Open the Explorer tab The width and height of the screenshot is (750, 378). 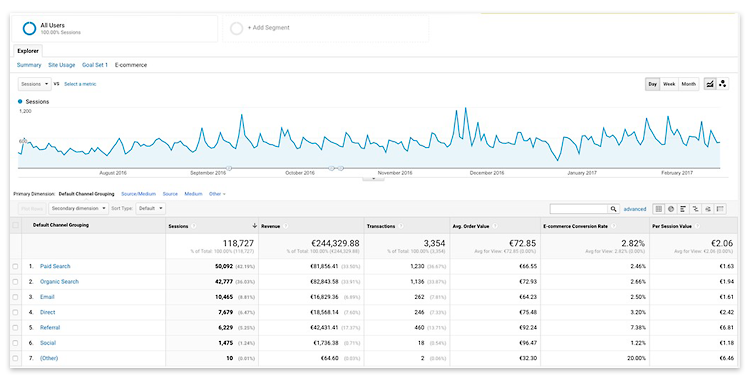28,51
